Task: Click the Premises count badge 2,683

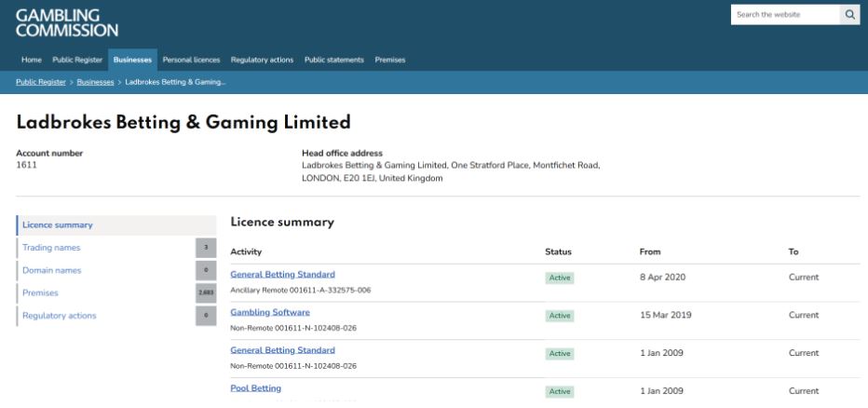Action: (206, 292)
